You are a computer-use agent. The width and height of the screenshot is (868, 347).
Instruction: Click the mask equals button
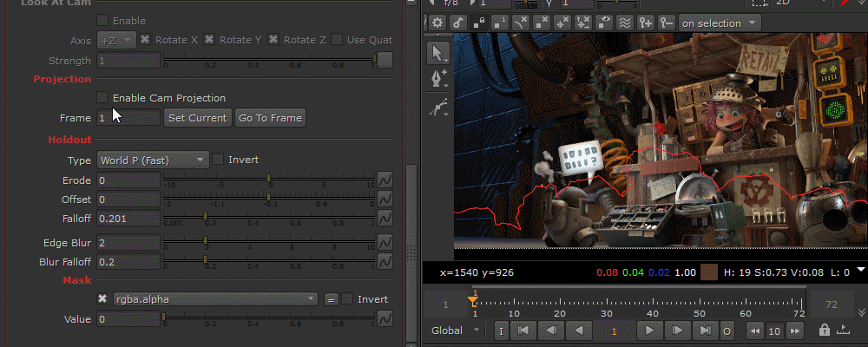pyautogui.click(x=331, y=299)
